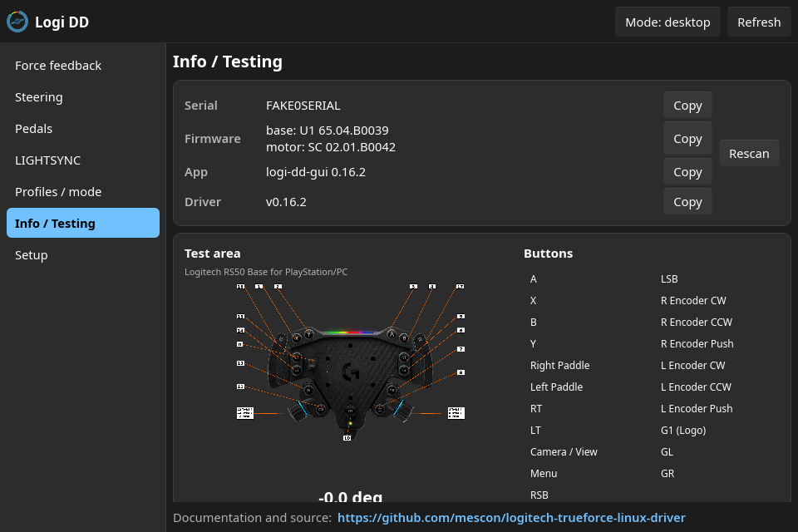The width and height of the screenshot is (798, 532).
Task: Click the Y button indicator
Action: [x=533, y=343]
